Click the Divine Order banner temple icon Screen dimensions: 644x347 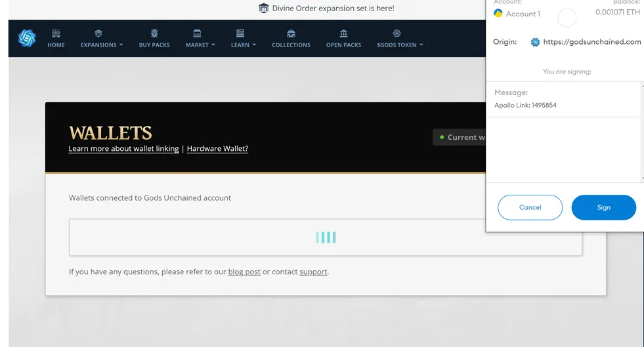[x=264, y=9]
